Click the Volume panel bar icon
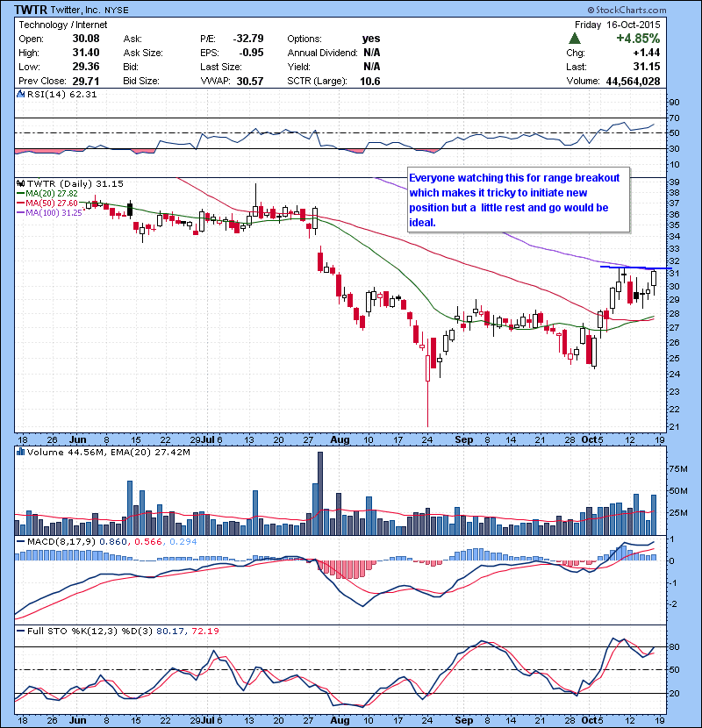Viewport: 702px width, 728px height. (20, 452)
